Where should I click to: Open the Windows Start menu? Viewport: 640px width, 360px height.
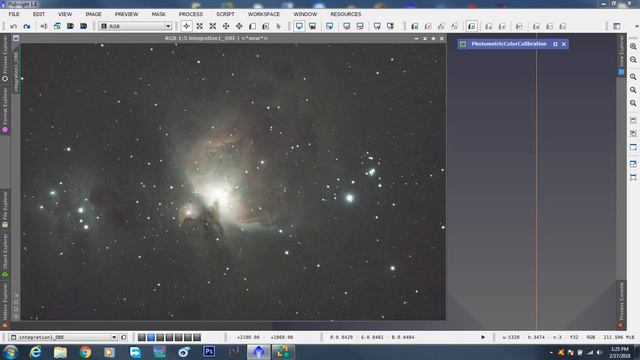[x=10, y=352]
